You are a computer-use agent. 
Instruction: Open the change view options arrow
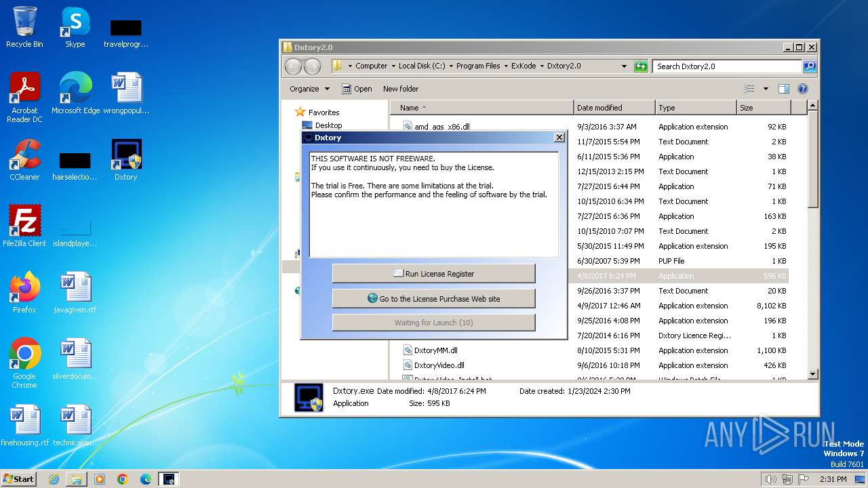click(766, 89)
